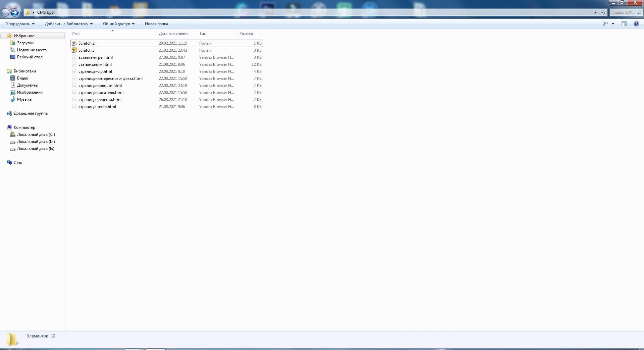Click the change view list icon
The height and width of the screenshot is (350, 644).
point(606,24)
